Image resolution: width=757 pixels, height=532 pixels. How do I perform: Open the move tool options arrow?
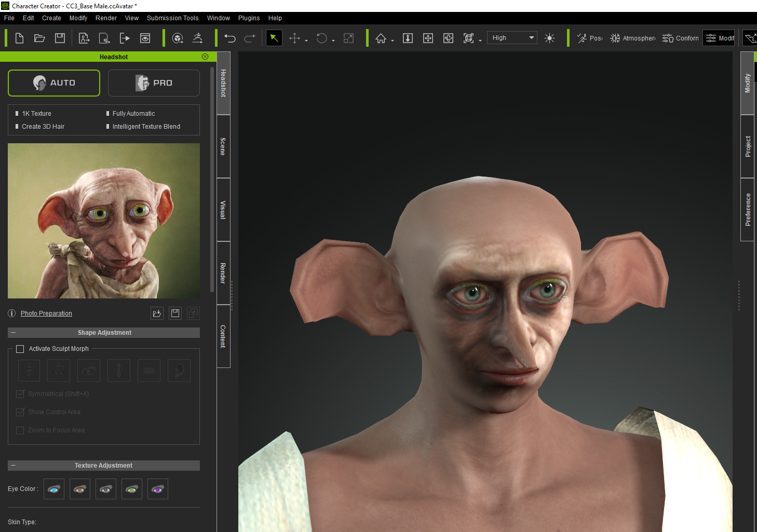(306, 40)
